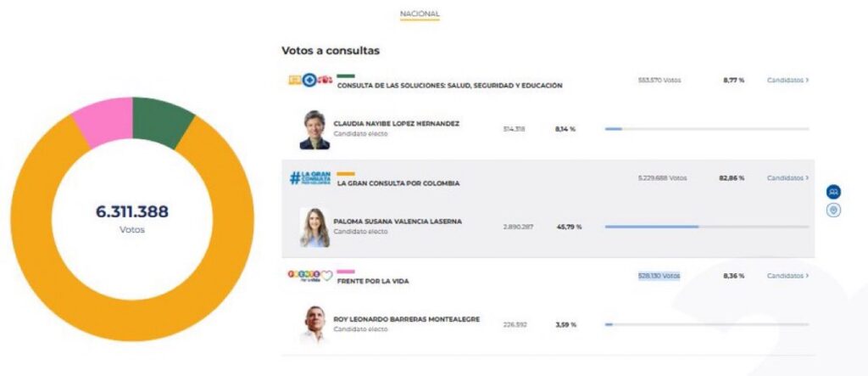This screenshot has height=376, width=868.
Task: Click the highlighted 528.130 Votos text
Action: 659,276
